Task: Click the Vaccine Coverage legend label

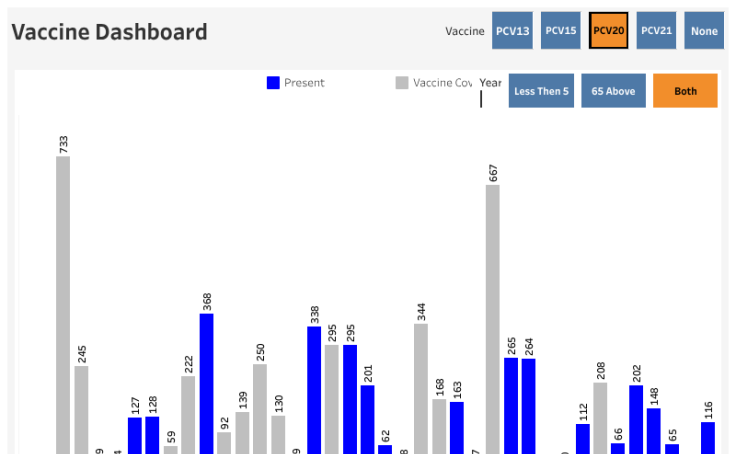Action: click(442, 83)
